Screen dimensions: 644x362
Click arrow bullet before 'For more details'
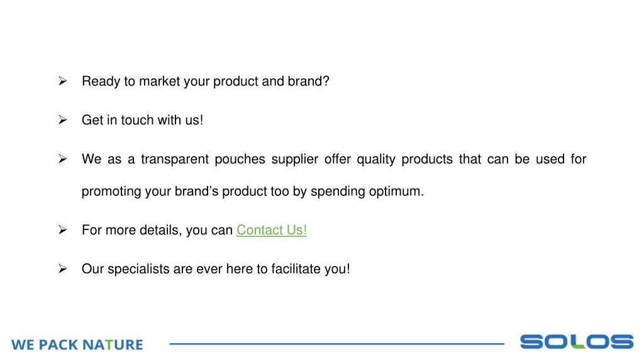pos(62,230)
